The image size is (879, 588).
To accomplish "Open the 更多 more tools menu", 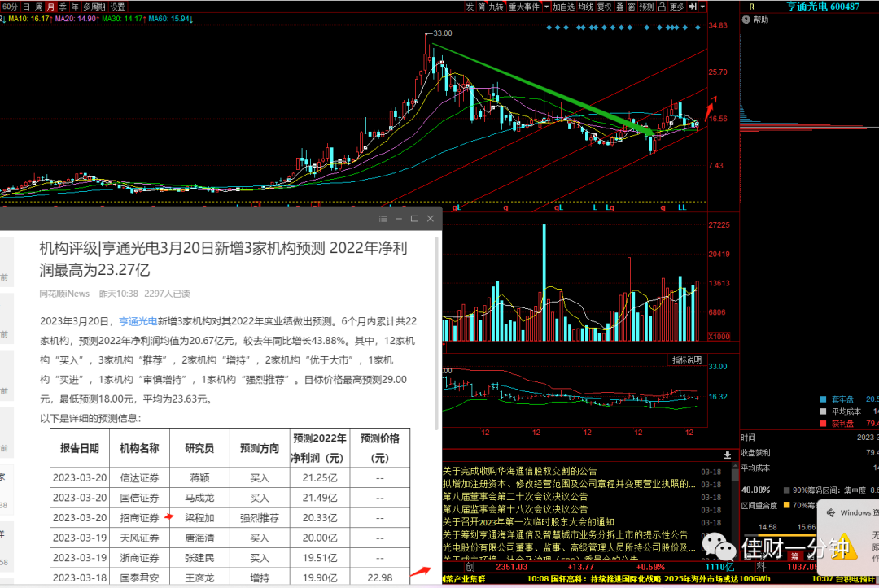I will 676,7.
